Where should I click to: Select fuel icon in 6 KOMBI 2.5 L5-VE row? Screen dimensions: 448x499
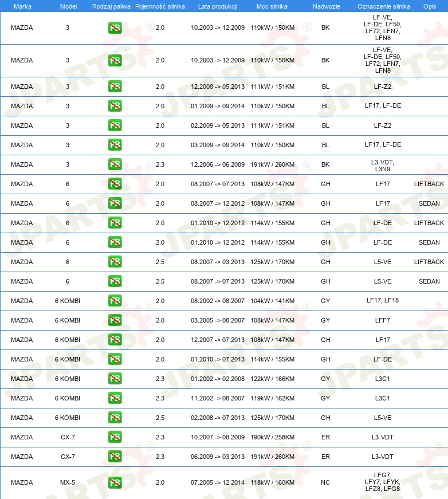click(x=115, y=417)
